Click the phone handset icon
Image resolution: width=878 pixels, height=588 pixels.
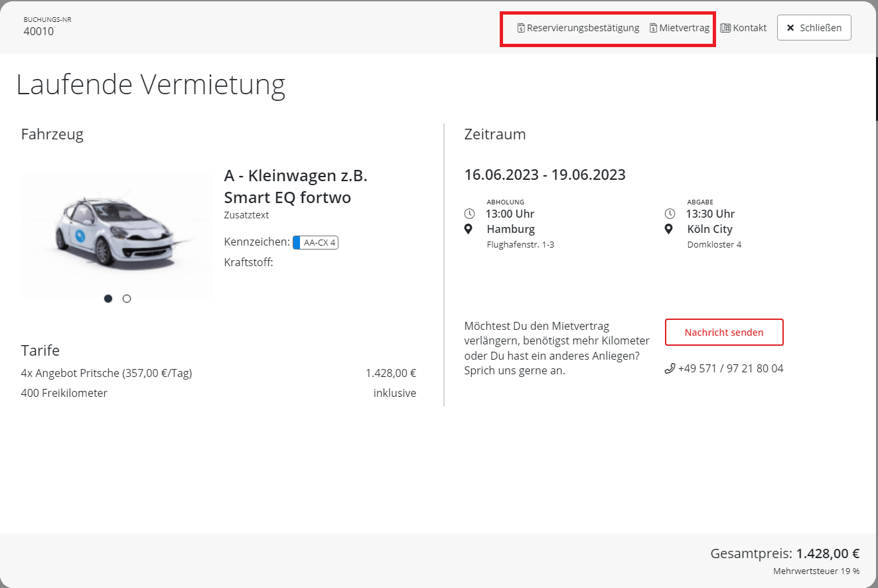pyautogui.click(x=670, y=368)
